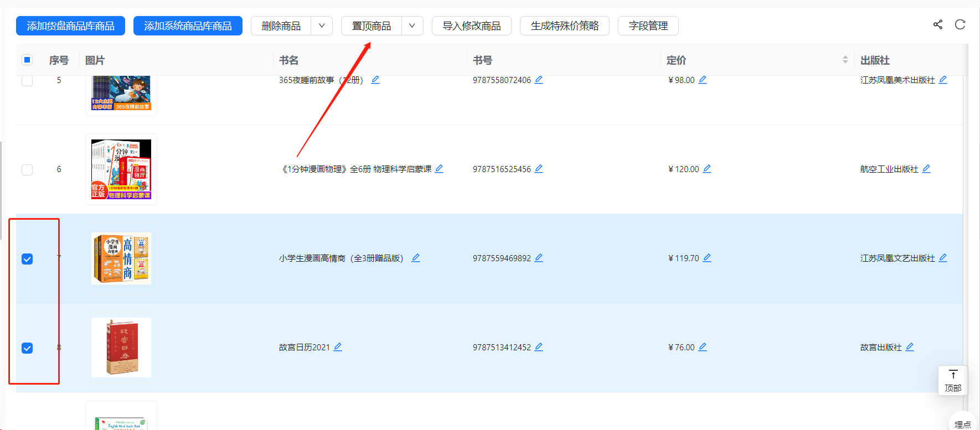Open thumbnail of 365夜睡前故事
The image size is (980, 430).
coord(121,93)
